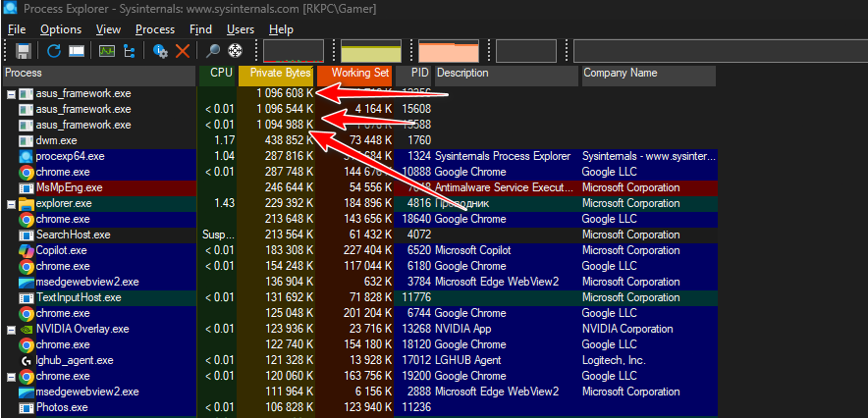Image resolution: width=868 pixels, height=418 pixels.
Task: Select the SearchHost.exe process row
Action: (x=359, y=235)
